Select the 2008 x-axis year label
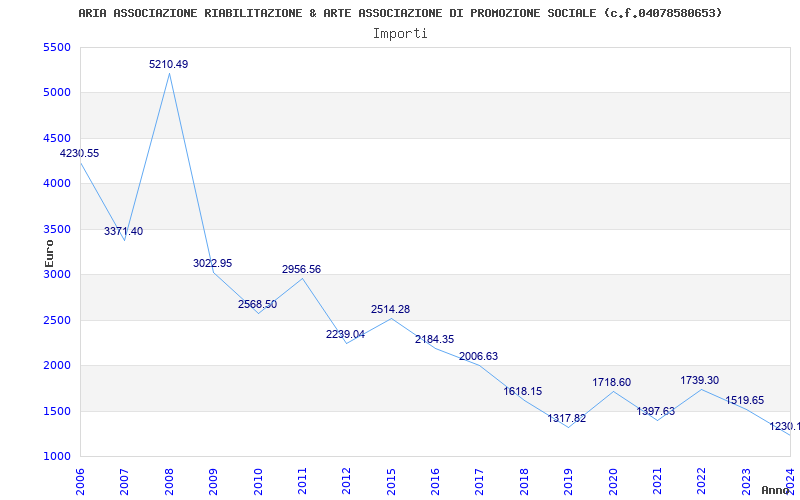This screenshot has width=800, height=500. 169,478
